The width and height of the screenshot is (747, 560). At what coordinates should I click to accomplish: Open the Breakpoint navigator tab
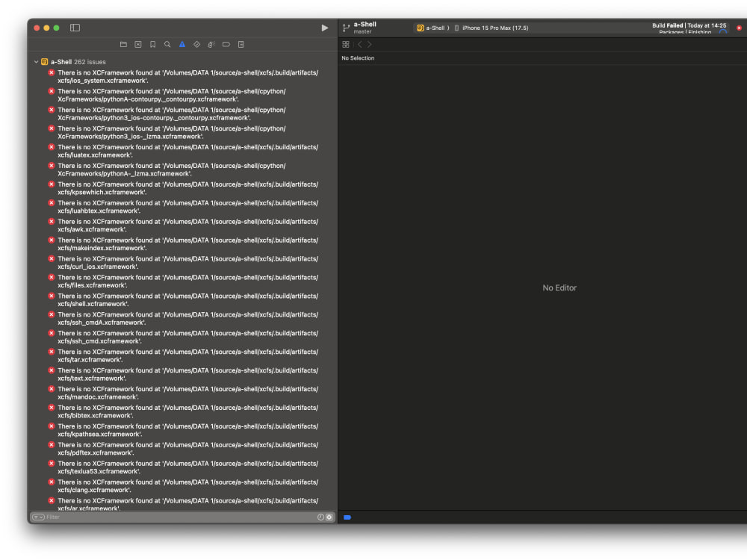[x=226, y=44]
